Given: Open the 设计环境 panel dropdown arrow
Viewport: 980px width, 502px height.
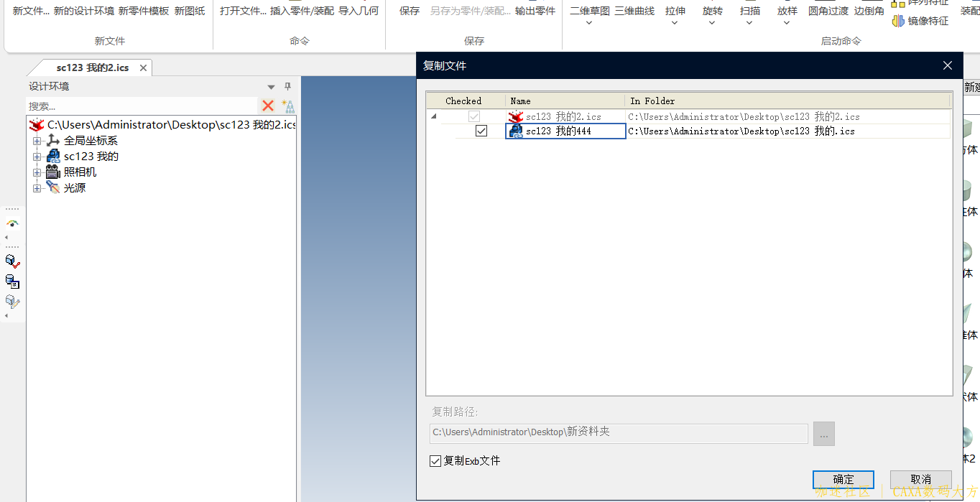Looking at the screenshot, I should click(272, 87).
